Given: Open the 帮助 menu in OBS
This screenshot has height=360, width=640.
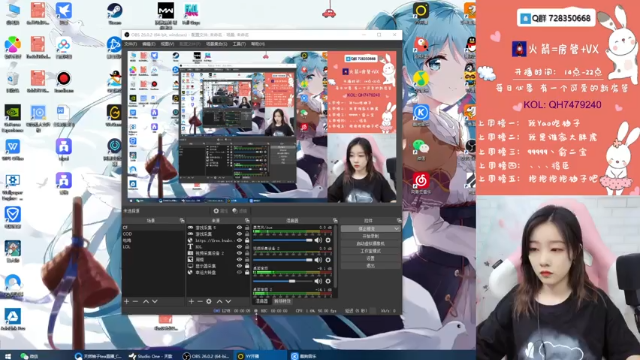Looking at the screenshot, I should [258, 44].
